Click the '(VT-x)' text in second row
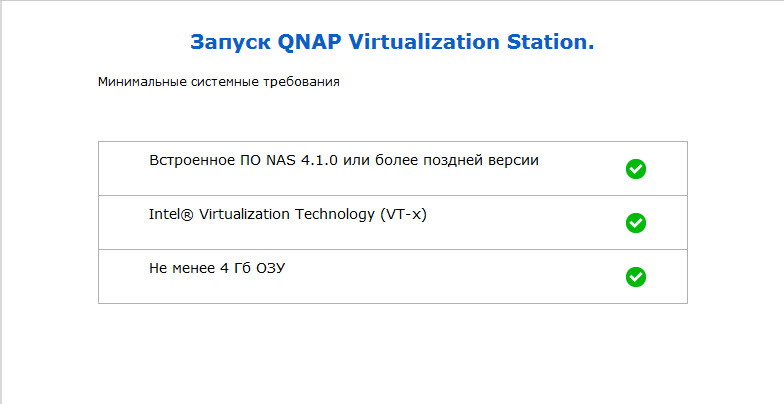This screenshot has height=404, width=784. (x=403, y=214)
